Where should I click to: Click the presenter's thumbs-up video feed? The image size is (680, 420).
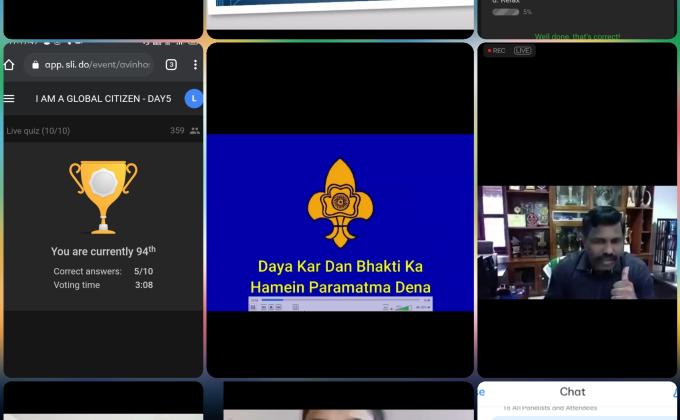(x=577, y=242)
